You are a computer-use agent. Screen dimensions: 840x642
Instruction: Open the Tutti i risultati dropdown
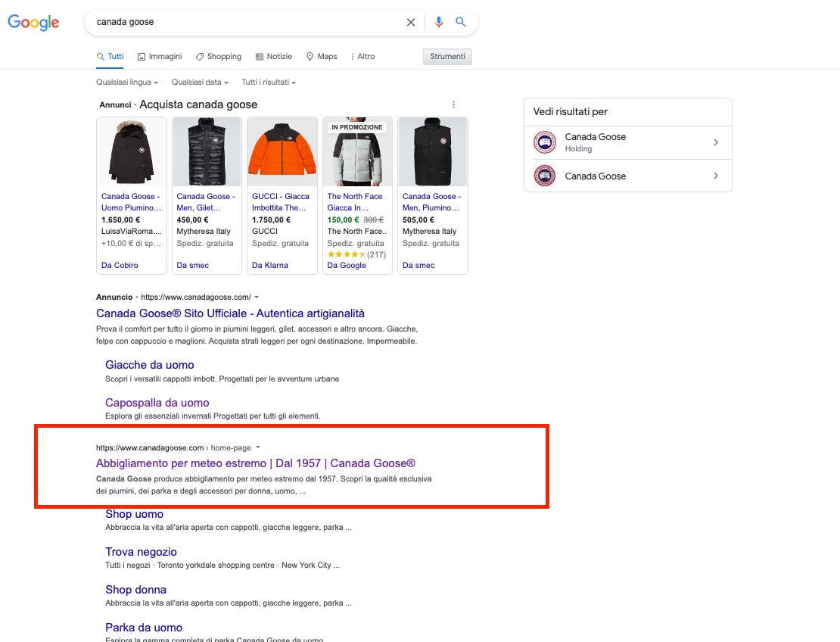(269, 82)
